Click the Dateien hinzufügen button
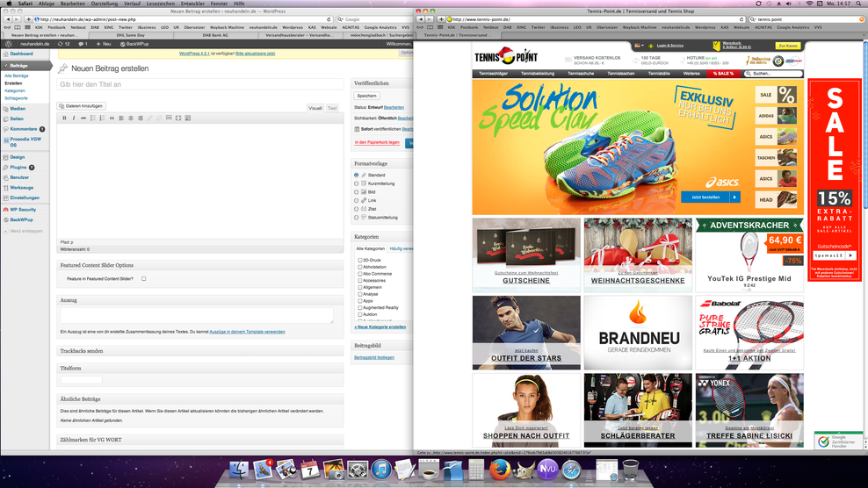 point(81,105)
